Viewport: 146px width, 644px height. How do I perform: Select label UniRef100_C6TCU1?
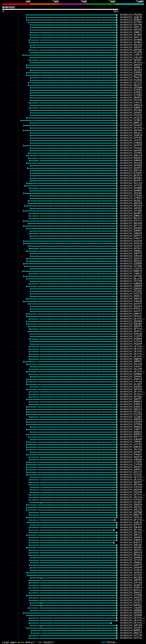pos(131,638)
